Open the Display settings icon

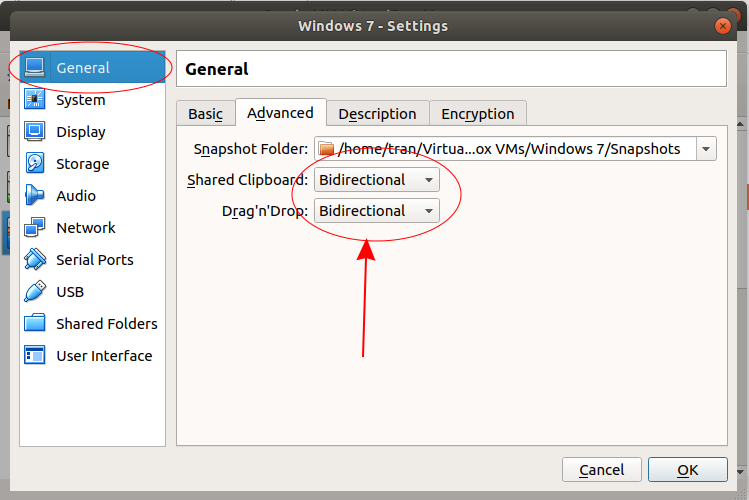35,131
